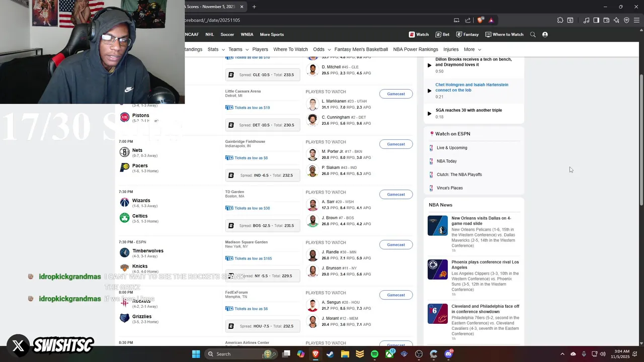Image resolution: width=644 pixels, height=362 pixels.
Task: Open the NHL menu item
Action: (210, 34)
